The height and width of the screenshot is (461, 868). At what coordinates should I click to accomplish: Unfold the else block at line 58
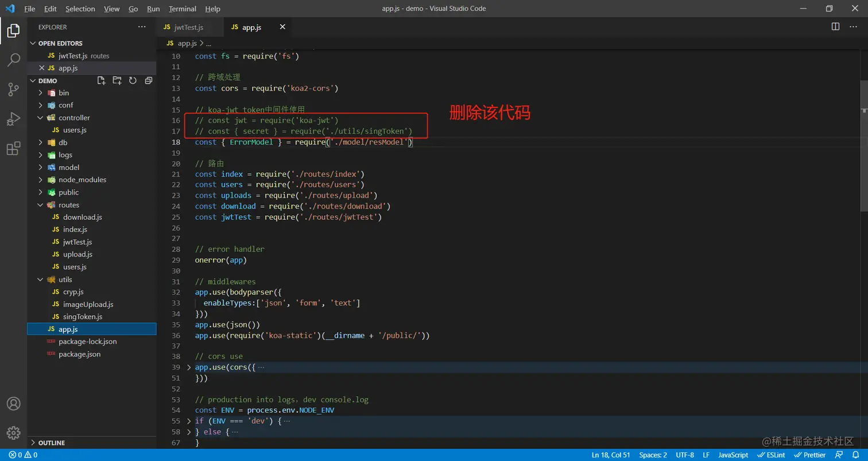point(189,432)
